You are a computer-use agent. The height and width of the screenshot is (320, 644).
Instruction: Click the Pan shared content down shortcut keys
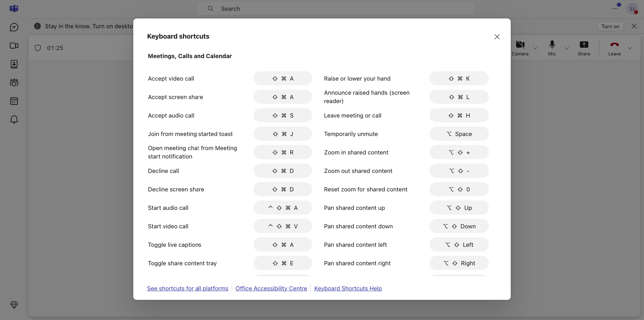click(459, 226)
